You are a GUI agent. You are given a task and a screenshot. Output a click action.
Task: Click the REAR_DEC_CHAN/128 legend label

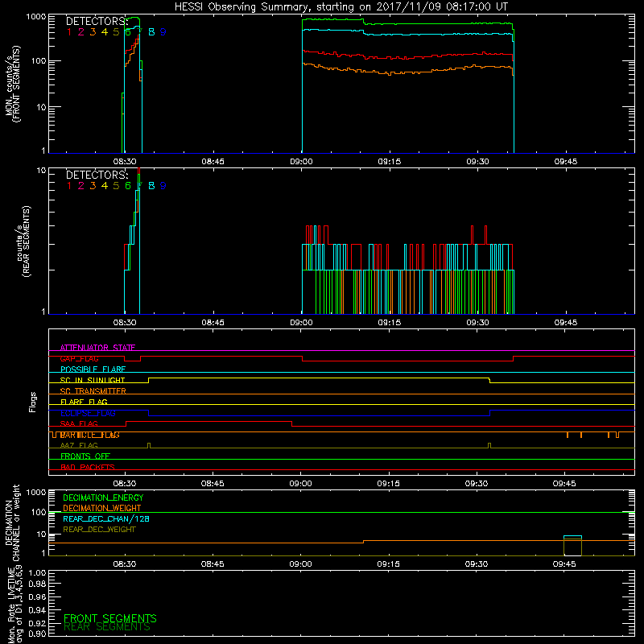pyautogui.click(x=106, y=518)
